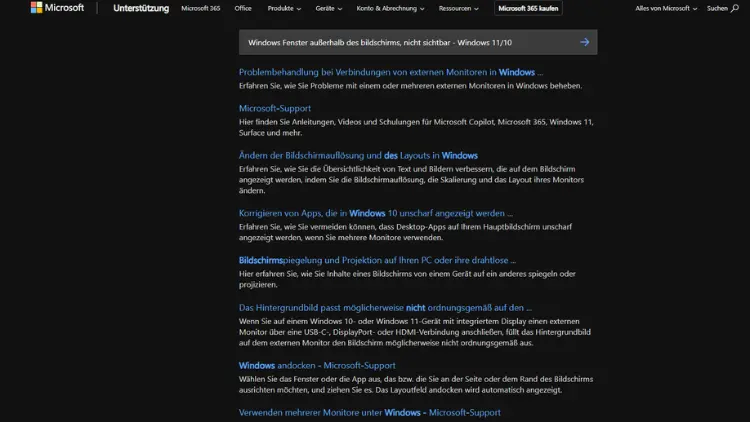Open Korrigieren von Apps unscharf result

click(375, 213)
